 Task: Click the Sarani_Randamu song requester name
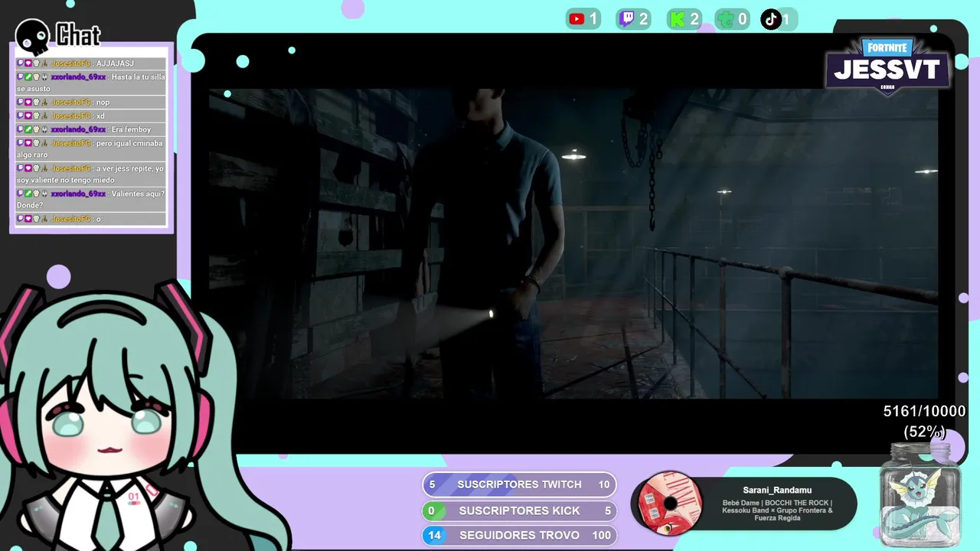[x=777, y=490]
